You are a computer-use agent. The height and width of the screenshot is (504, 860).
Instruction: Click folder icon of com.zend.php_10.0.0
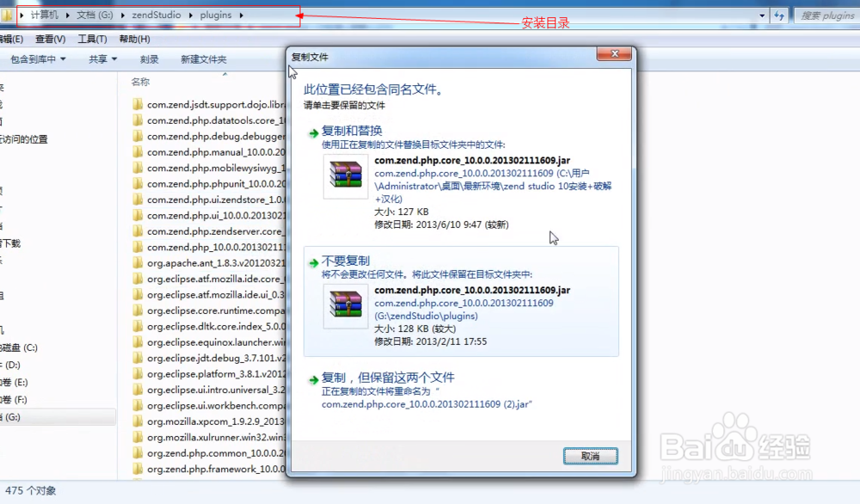(138, 248)
